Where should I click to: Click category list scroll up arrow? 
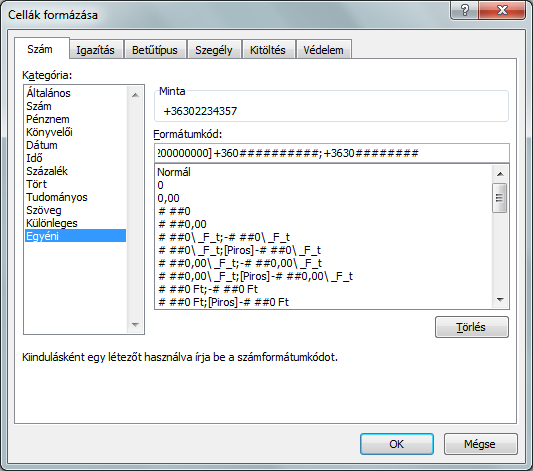point(135,95)
